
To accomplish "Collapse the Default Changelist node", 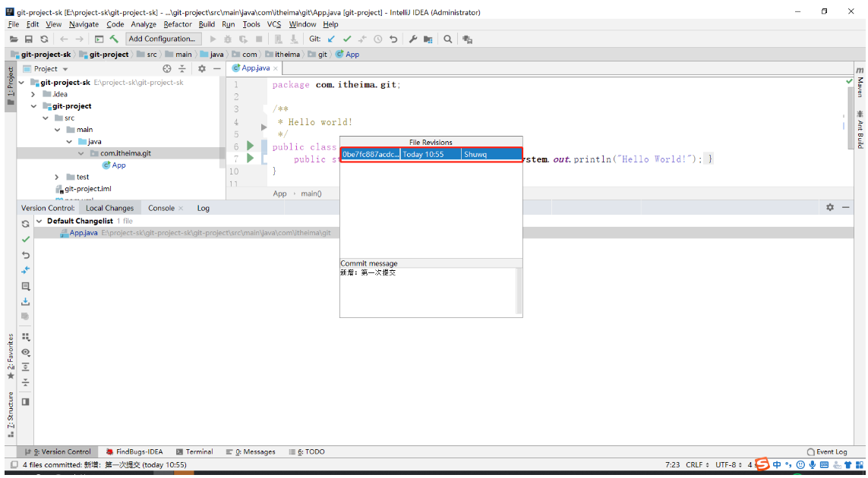I will coord(39,221).
